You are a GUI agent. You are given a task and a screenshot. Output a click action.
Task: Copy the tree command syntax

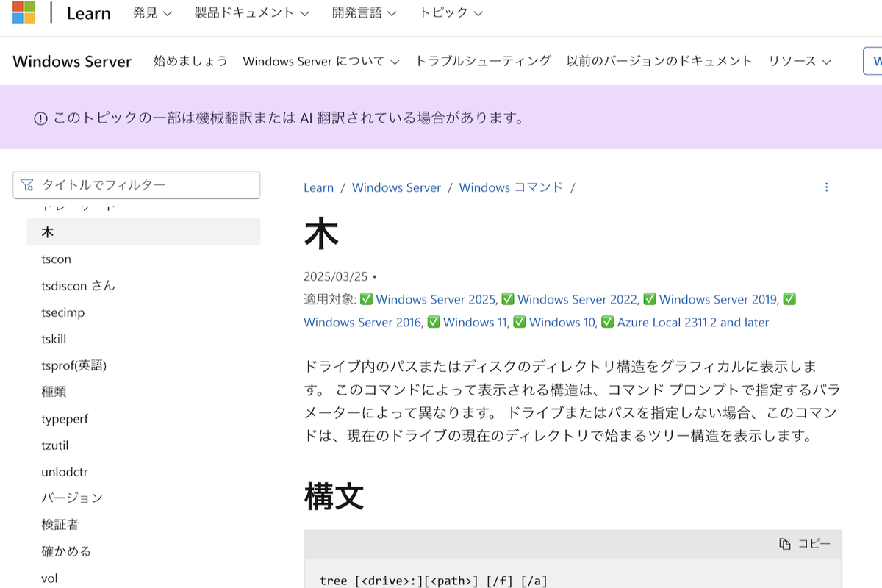805,543
